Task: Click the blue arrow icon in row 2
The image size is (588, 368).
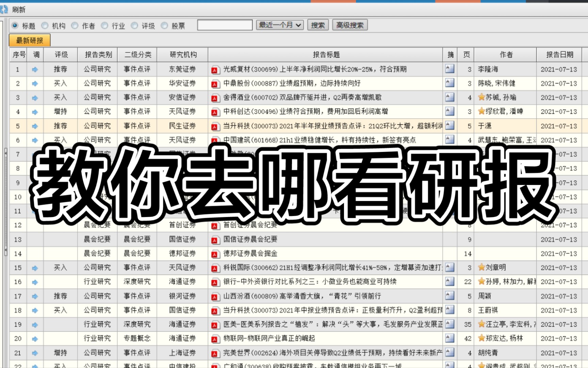Action: click(35, 83)
